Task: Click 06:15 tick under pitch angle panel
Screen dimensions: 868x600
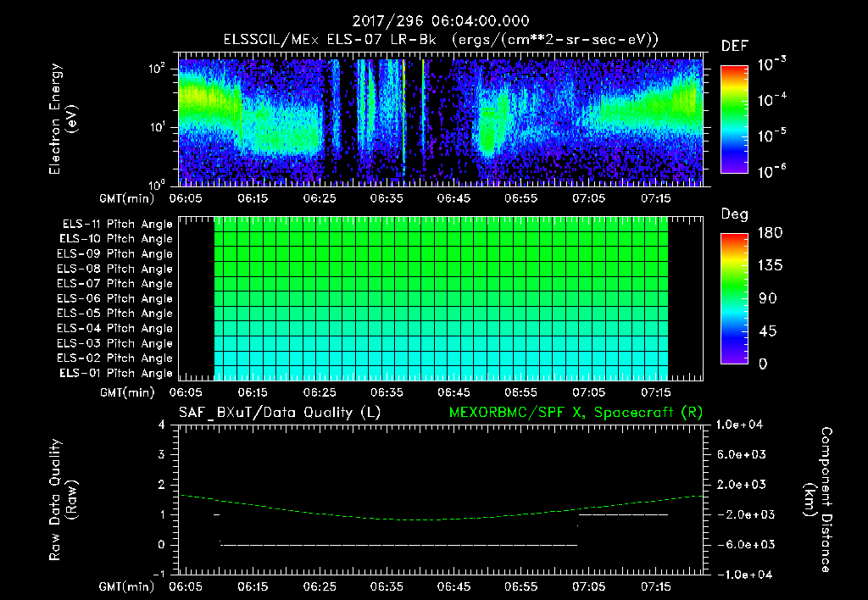Action: 253,392
